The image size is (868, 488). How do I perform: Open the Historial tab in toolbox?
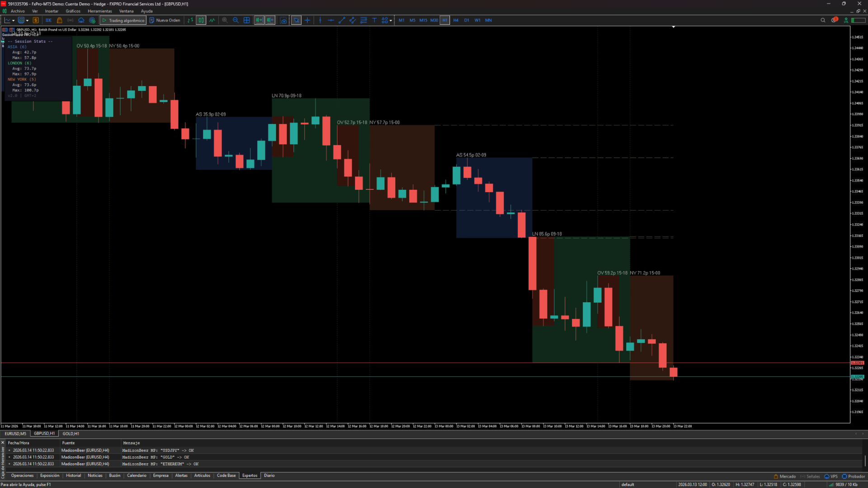coord(73,476)
